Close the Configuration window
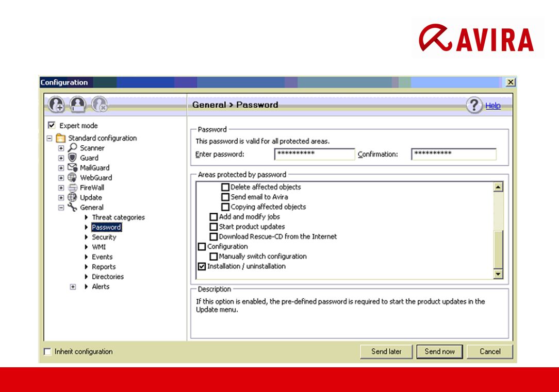Viewport: 559px width, 392px height. 511,82
